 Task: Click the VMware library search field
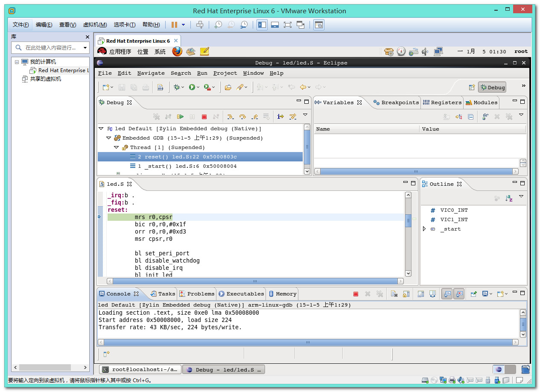[49, 48]
